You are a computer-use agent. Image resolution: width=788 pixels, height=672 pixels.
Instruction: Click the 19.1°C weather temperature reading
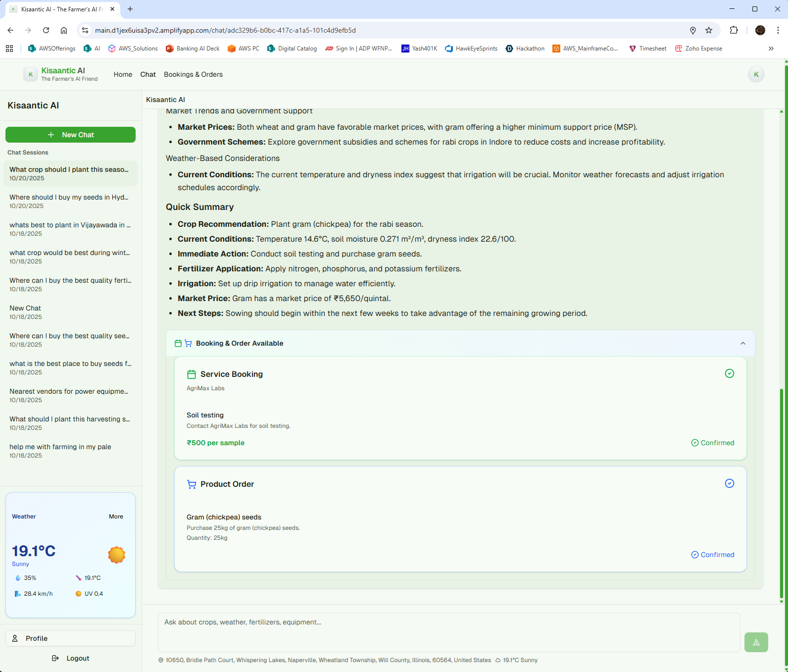click(x=34, y=551)
